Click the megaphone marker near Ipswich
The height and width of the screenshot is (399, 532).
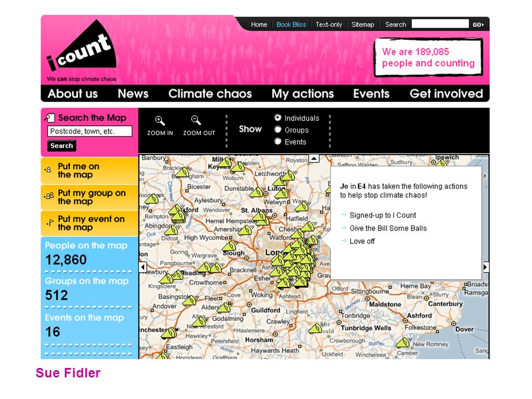[442, 163]
